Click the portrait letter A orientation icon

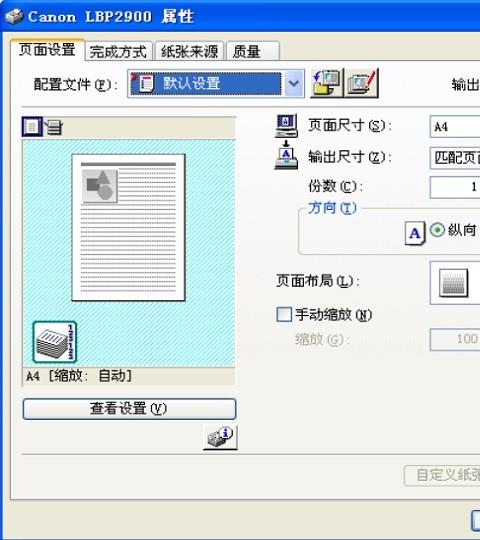pos(415,233)
